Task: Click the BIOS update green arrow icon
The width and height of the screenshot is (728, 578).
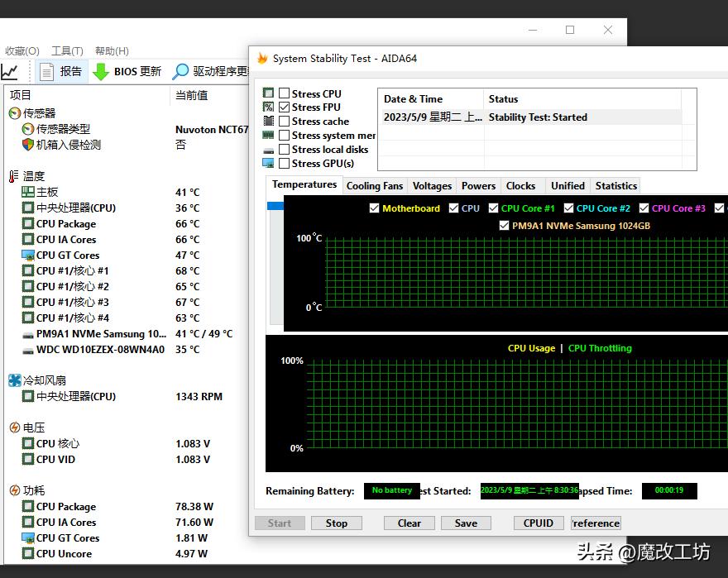Action: pyautogui.click(x=101, y=71)
